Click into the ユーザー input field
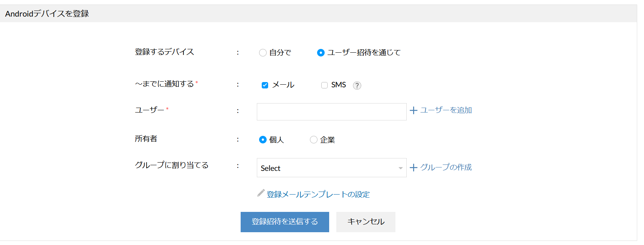Image resolution: width=644 pixels, height=245 pixels. pos(331,112)
